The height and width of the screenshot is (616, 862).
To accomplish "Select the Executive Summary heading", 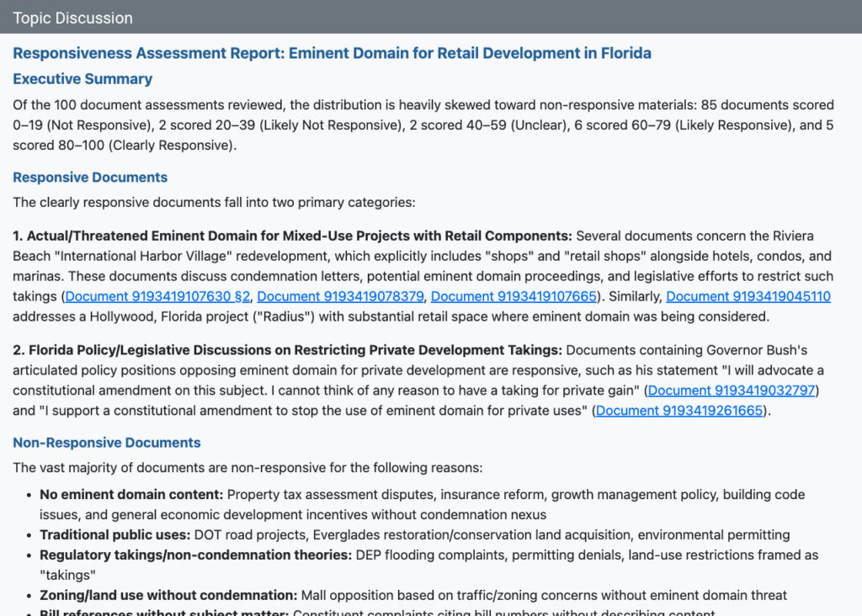I will 82,79.
